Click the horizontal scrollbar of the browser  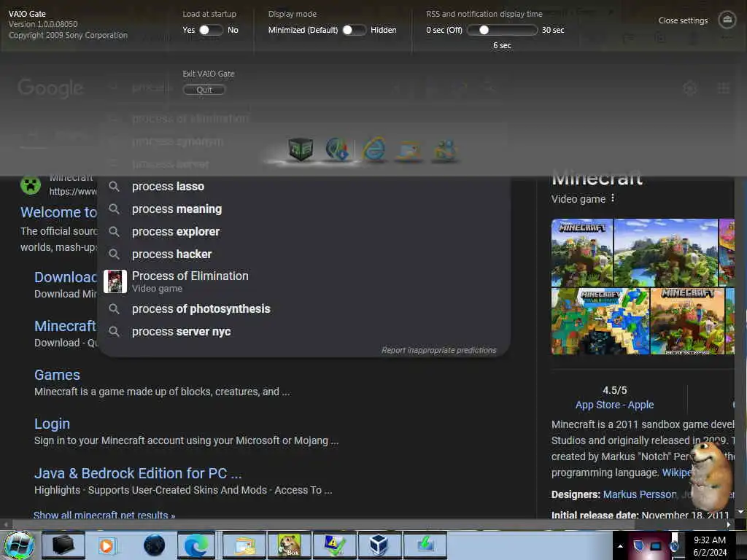(x=324, y=524)
